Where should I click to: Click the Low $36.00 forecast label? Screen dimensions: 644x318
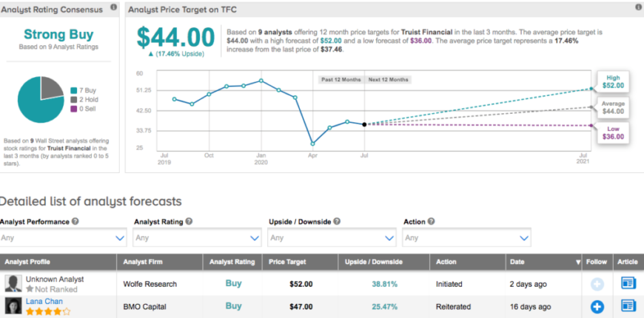click(x=613, y=133)
